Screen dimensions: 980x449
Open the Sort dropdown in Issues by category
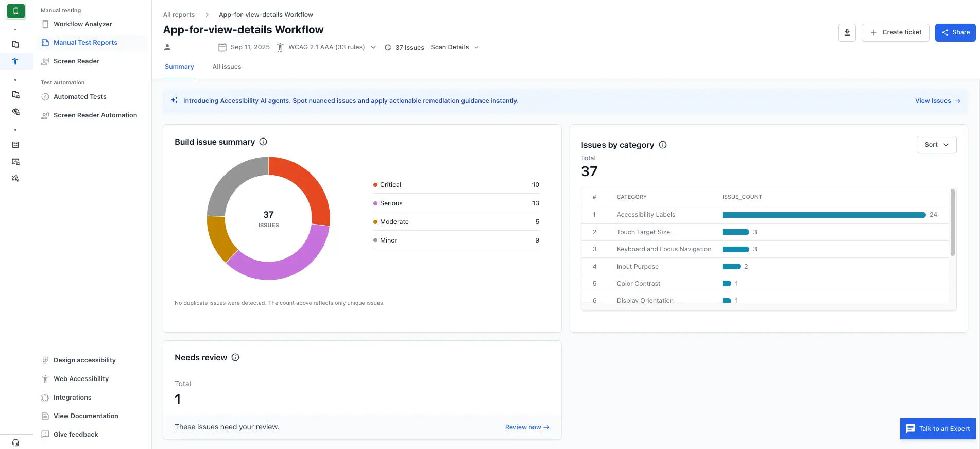point(936,145)
